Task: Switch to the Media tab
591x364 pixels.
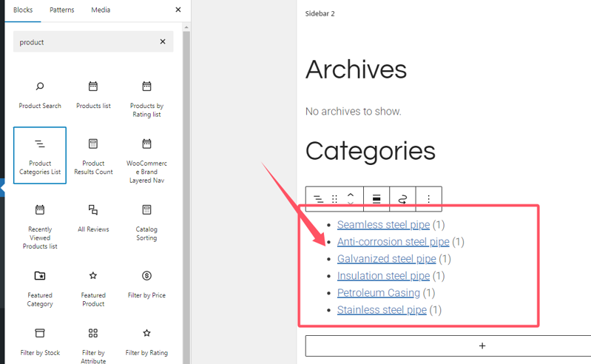Action: point(101,10)
